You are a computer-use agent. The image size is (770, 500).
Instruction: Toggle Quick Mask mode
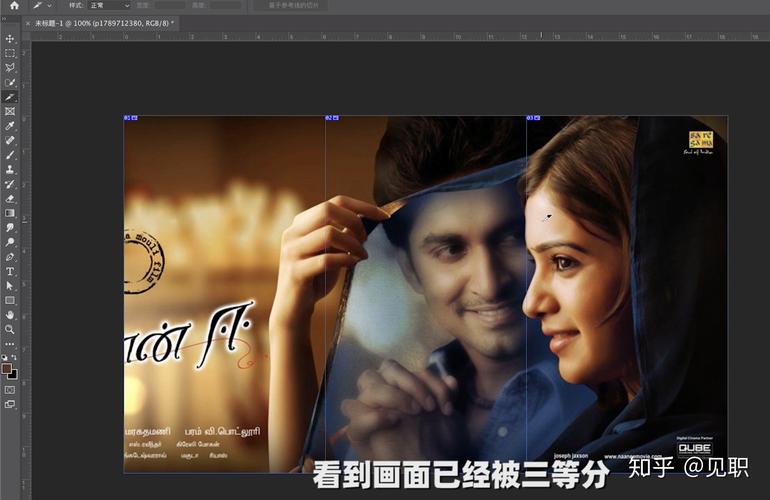point(10,390)
